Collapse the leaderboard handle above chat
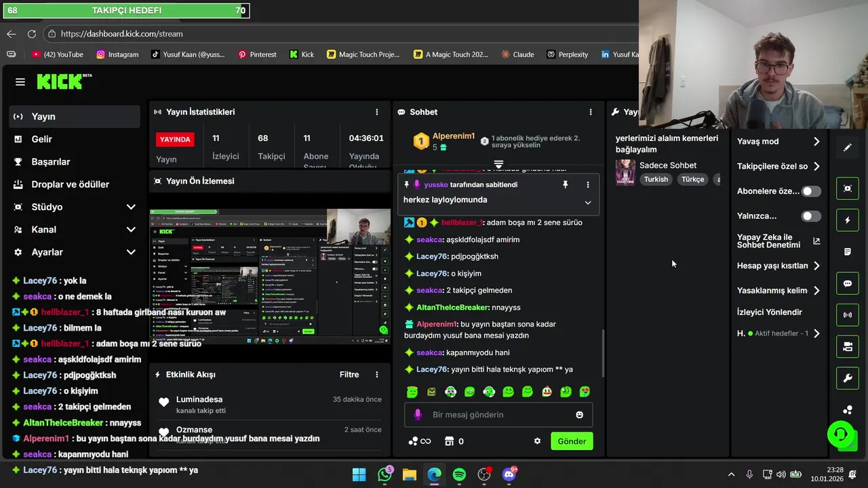Screen dimensions: 868x488 498,165
